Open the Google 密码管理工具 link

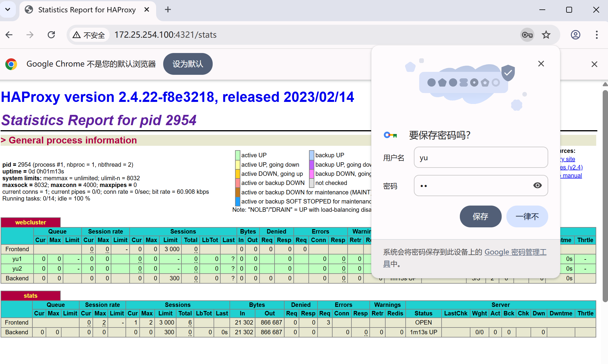pos(515,252)
